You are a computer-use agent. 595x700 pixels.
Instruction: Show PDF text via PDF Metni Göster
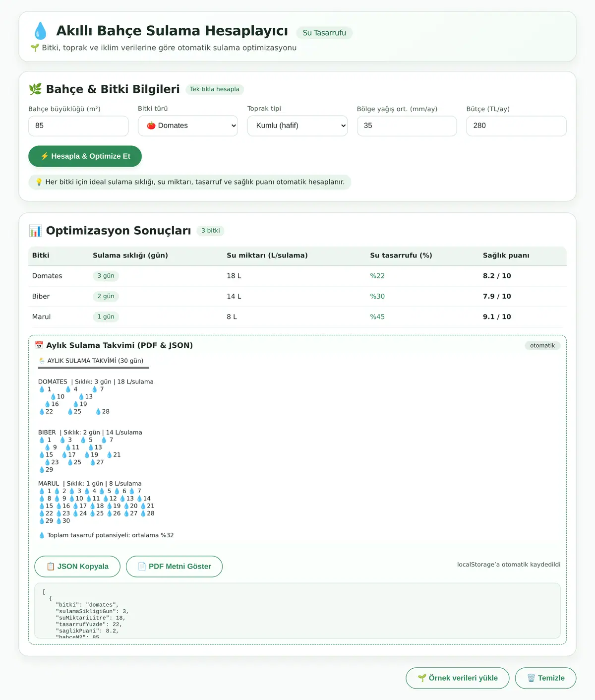tap(174, 567)
